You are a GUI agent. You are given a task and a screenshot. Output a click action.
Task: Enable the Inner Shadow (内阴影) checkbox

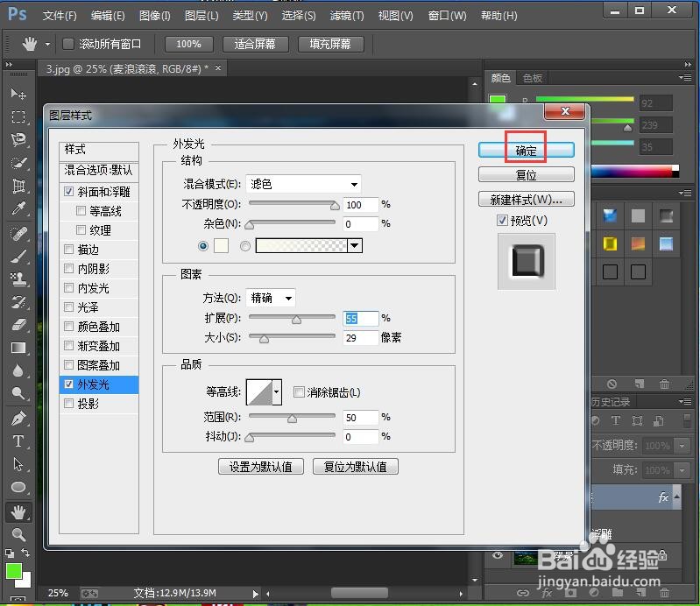click(68, 268)
